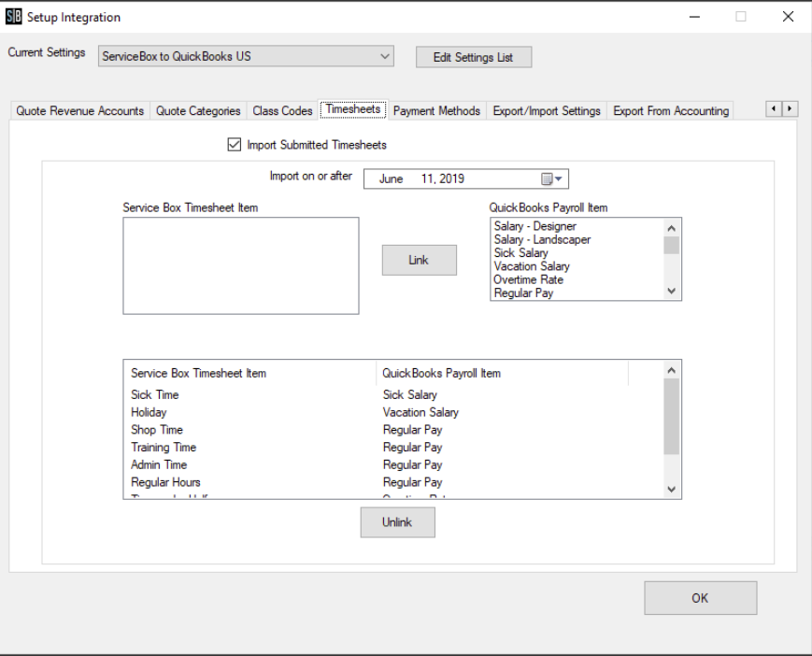Click QuickBooks Payroll Item column header
This screenshot has height=656, width=812.
pos(503,373)
